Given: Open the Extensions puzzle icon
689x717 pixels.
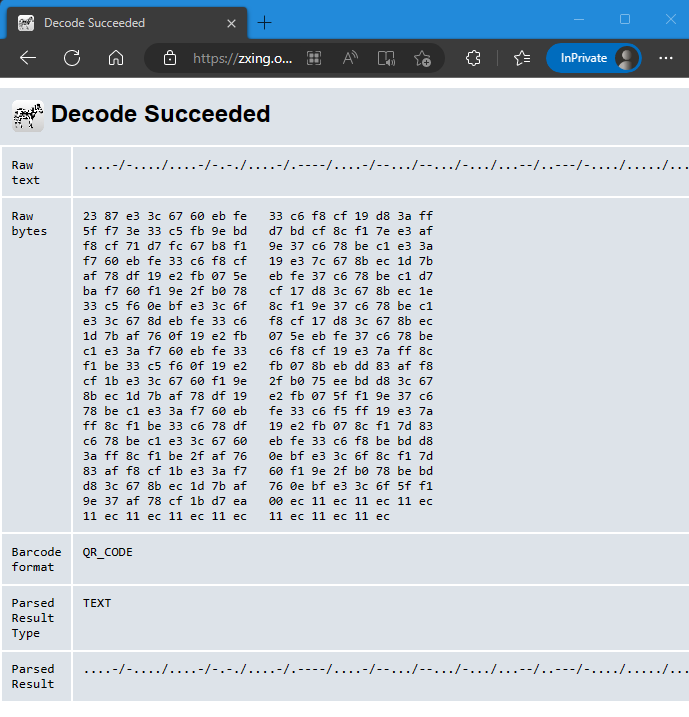Looking at the screenshot, I should (474, 58).
